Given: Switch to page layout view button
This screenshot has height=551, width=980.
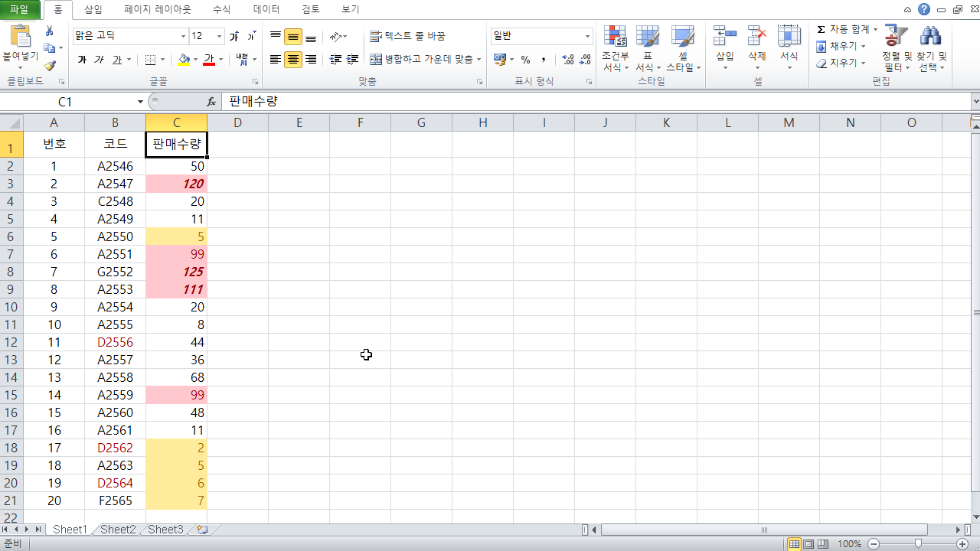Looking at the screenshot, I should [808, 543].
